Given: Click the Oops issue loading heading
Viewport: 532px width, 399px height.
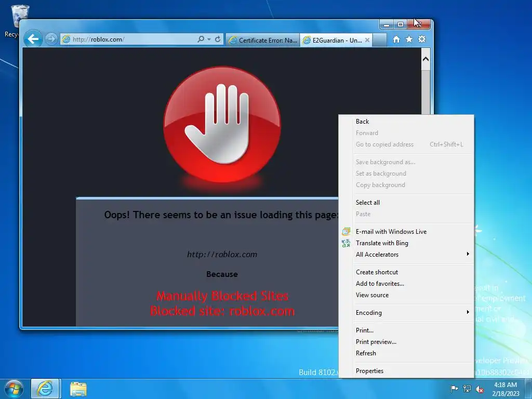Looking at the screenshot, I should tap(221, 215).
